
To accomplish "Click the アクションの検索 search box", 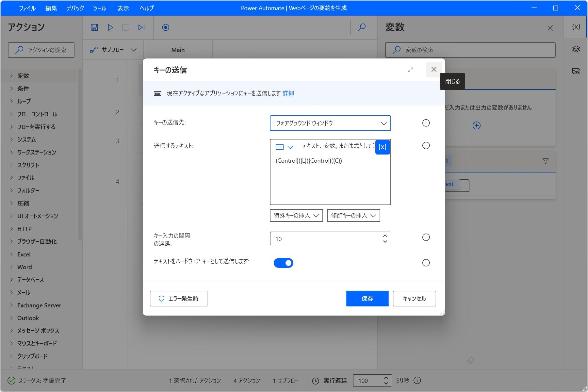I will pyautogui.click(x=41, y=50).
